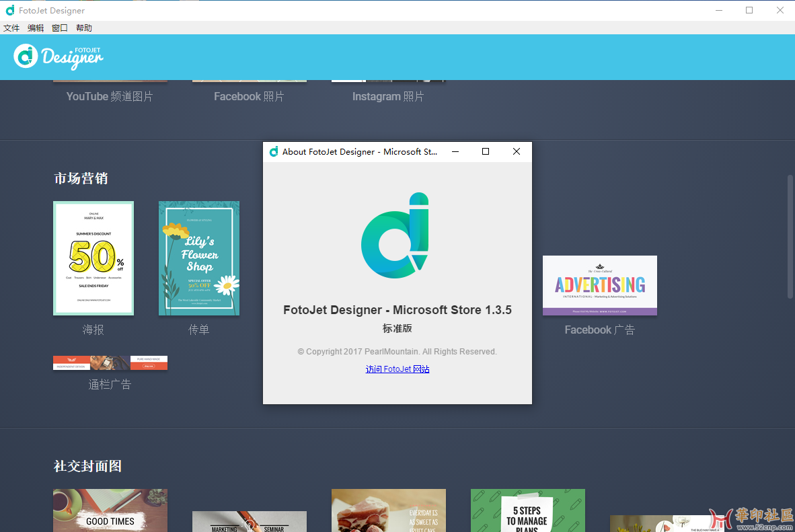Click the 社交封面图 section heading
The height and width of the screenshot is (532, 795).
click(87, 466)
